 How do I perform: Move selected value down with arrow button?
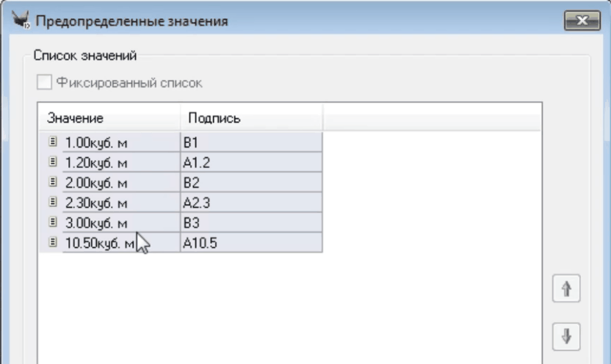566,335
